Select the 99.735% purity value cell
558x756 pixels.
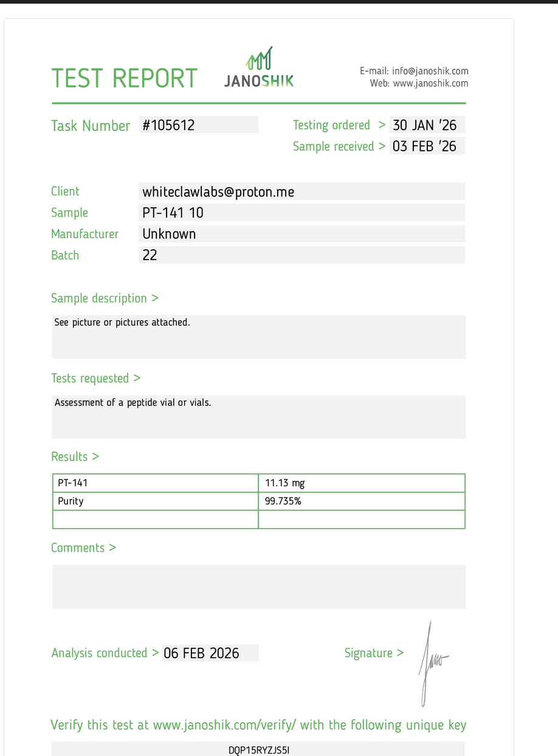coord(361,501)
